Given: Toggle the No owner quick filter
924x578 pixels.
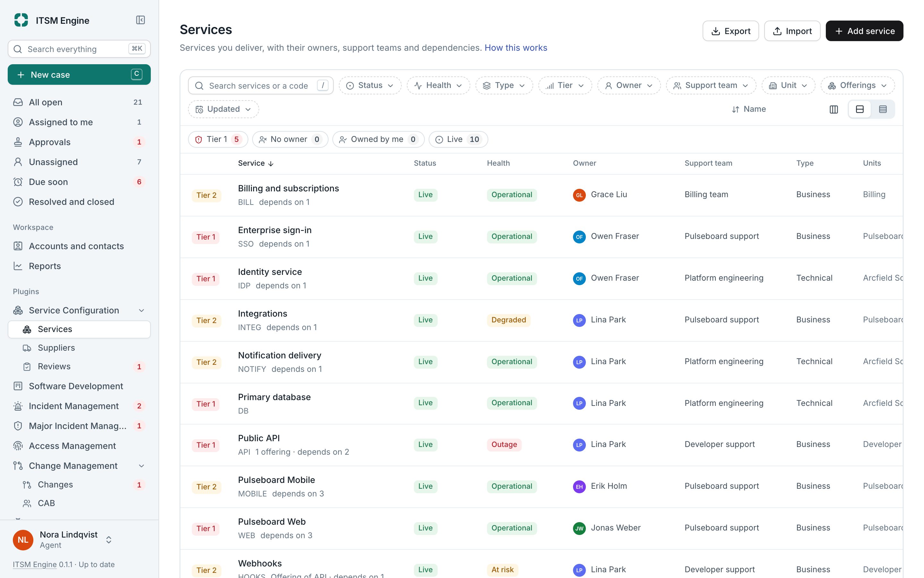Looking at the screenshot, I should click(290, 140).
